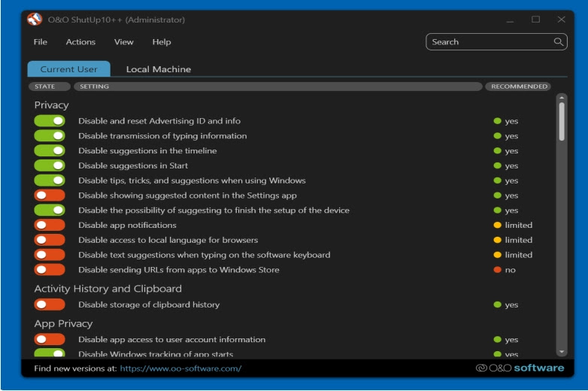The width and height of the screenshot is (588, 391).
Task: Close the ShutUp10++ window
Action: [x=561, y=19]
